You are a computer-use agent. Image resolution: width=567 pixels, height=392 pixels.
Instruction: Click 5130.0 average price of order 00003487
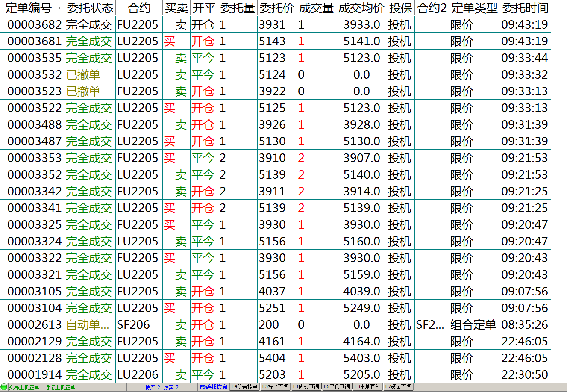(x=361, y=141)
